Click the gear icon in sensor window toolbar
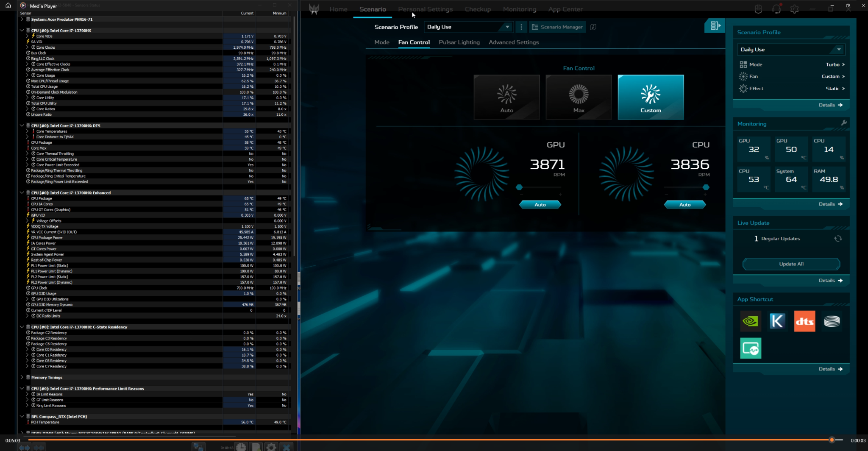Screen dimensions: 868x451 point(271,447)
